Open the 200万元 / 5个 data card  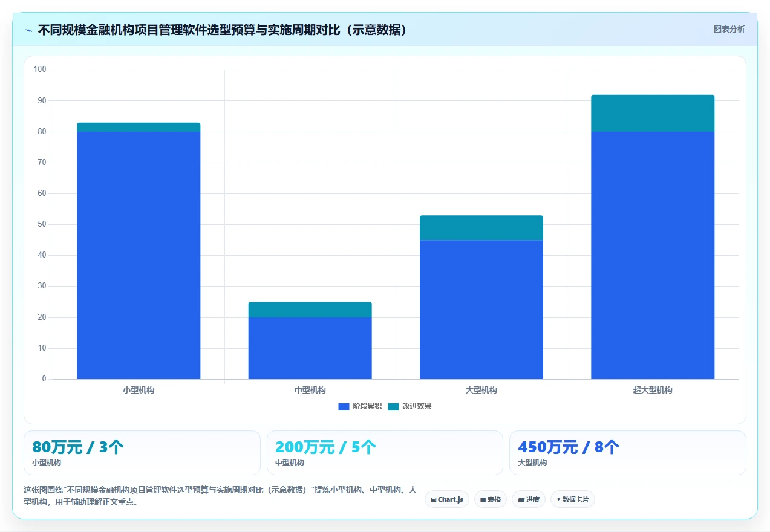pos(385,453)
